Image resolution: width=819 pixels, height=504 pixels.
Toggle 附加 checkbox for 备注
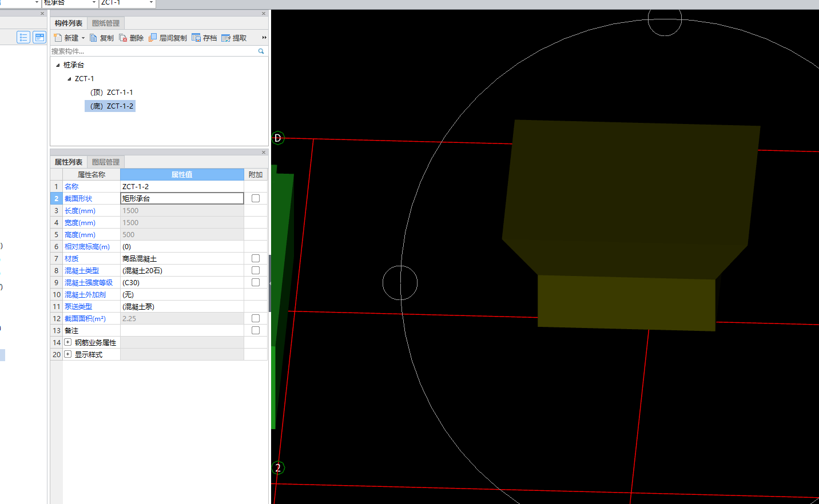[256, 330]
